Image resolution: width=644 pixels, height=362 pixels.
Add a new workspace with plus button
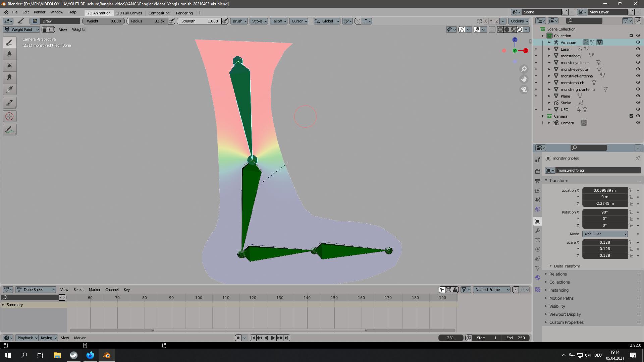(x=200, y=13)
